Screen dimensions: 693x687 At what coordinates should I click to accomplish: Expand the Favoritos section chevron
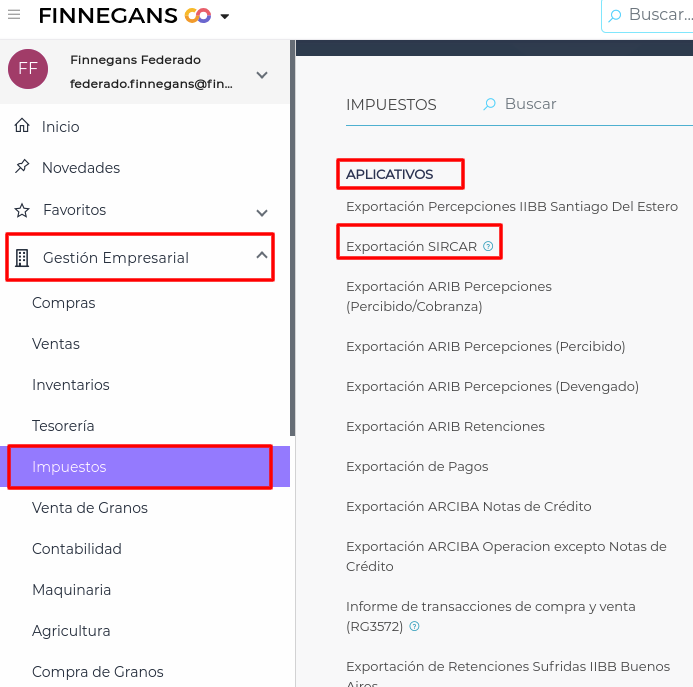[262, 212]
